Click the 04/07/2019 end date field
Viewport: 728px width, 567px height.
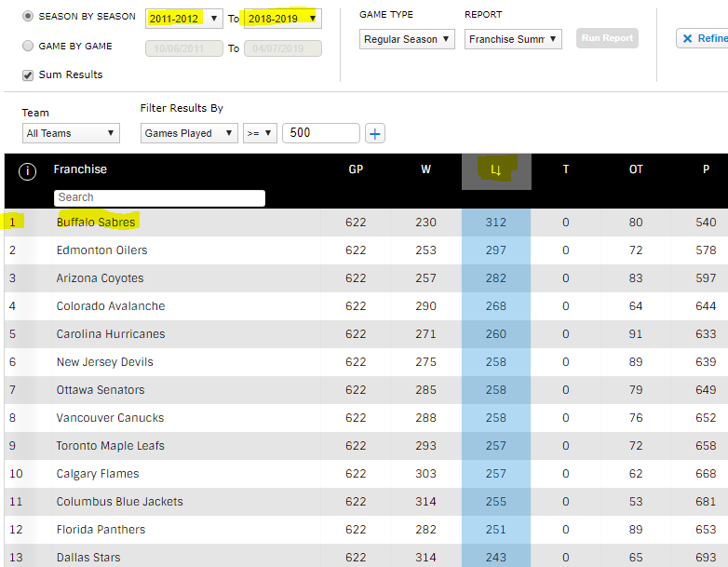[x=283, y=48]
